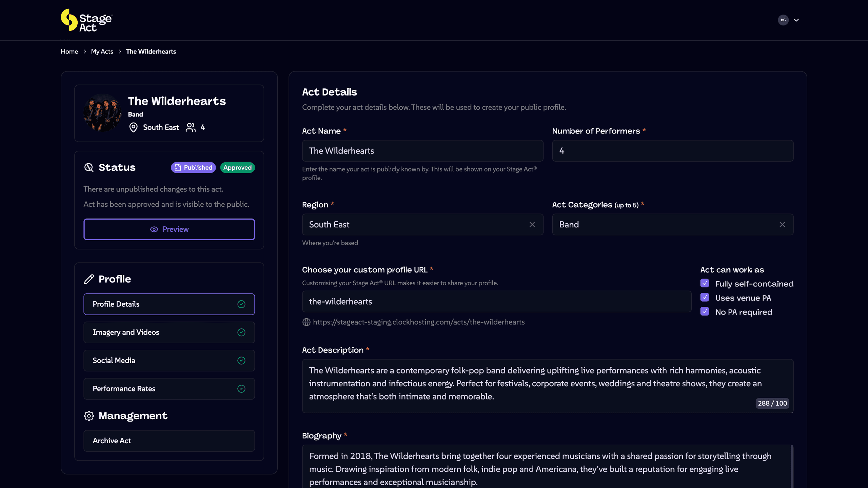Clear the South East region selection
The width and height of the screenshot is (868, 488).
pos(532,224)
